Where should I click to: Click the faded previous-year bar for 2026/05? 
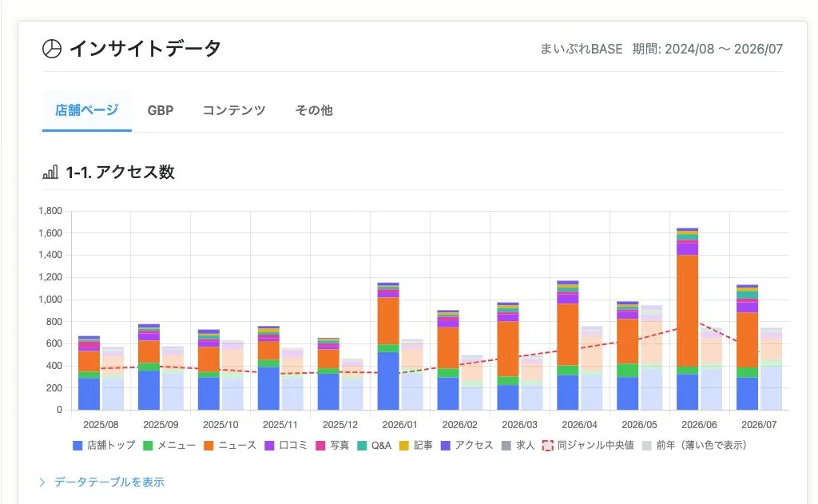tap(651, 358)
